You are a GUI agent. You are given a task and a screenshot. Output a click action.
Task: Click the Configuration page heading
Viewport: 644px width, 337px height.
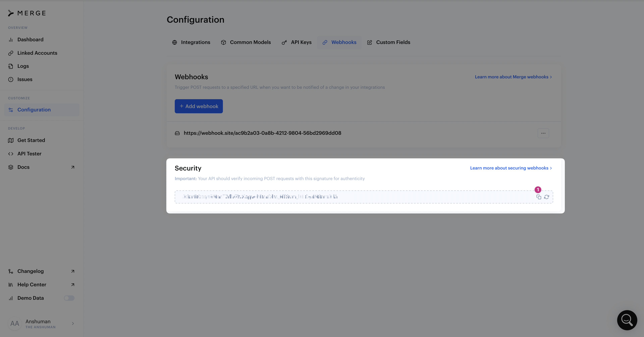click(196, 20)
